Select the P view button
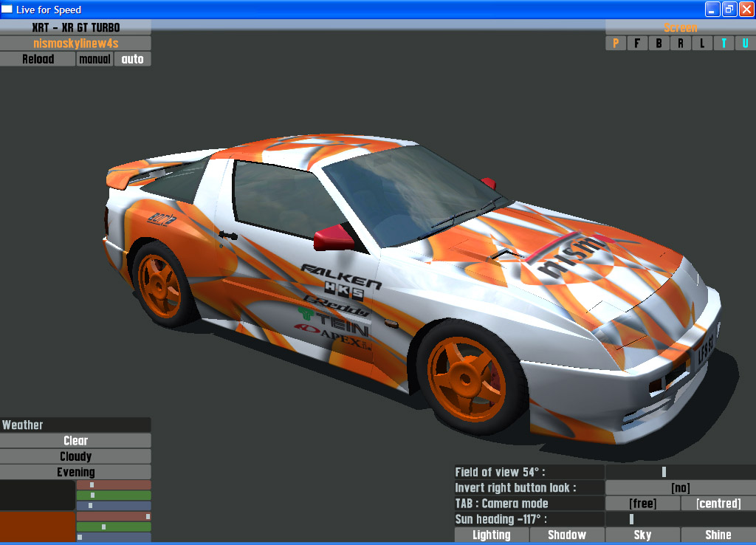The width and height of the screenshot is (756, 545). pyautogui.click(x=616, y=44)
